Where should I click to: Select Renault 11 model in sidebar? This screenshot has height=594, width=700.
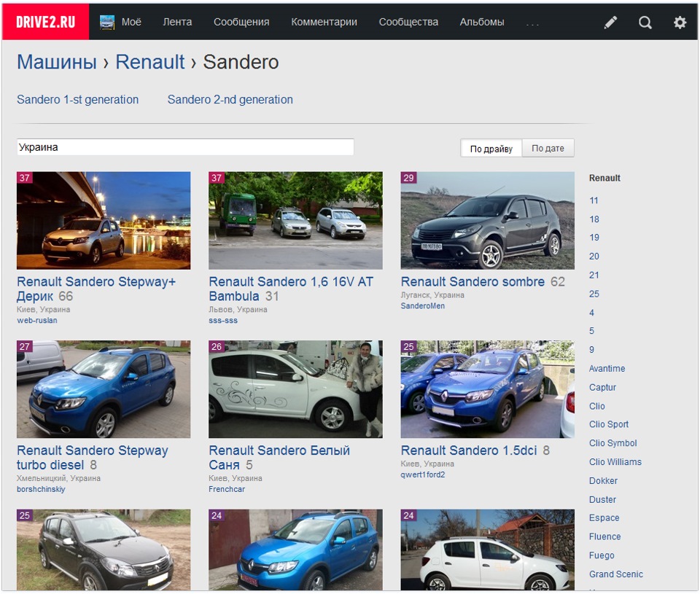tap(594, 200)
